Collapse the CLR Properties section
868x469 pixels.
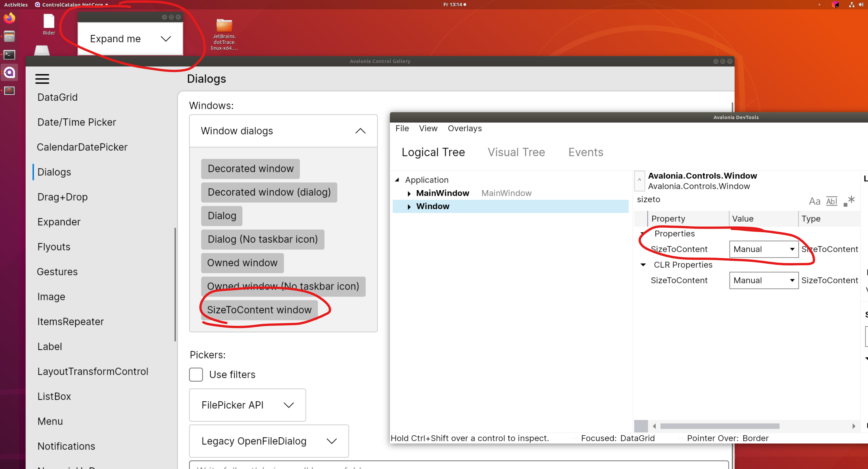[643, 265]
